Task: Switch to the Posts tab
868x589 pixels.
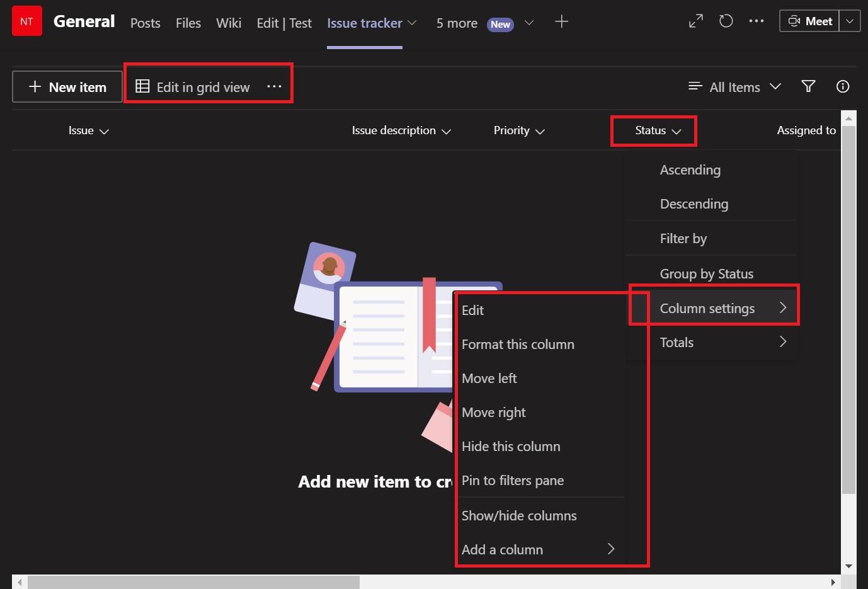Action: pyautogui.click(x=146, y=23)
